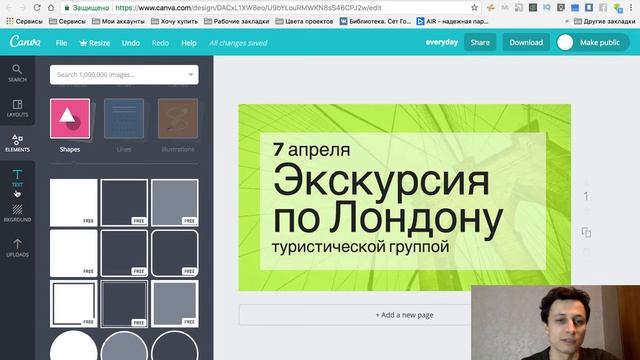Bookmark this page with star icon

coord(474,8)
